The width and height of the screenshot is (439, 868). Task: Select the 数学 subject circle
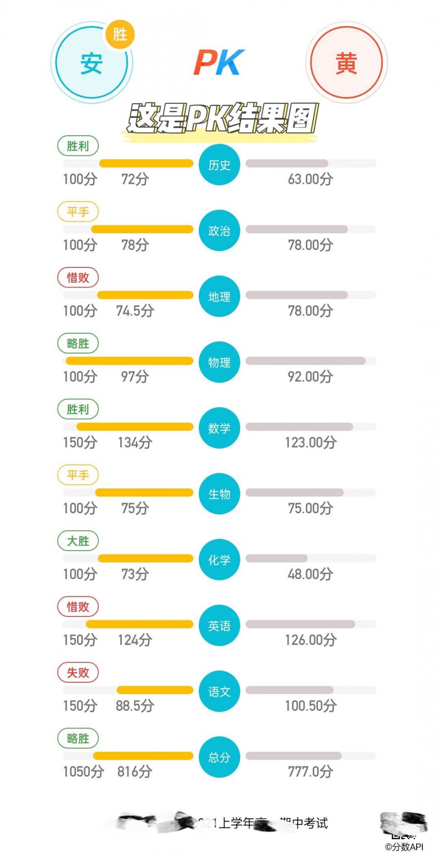219,429
